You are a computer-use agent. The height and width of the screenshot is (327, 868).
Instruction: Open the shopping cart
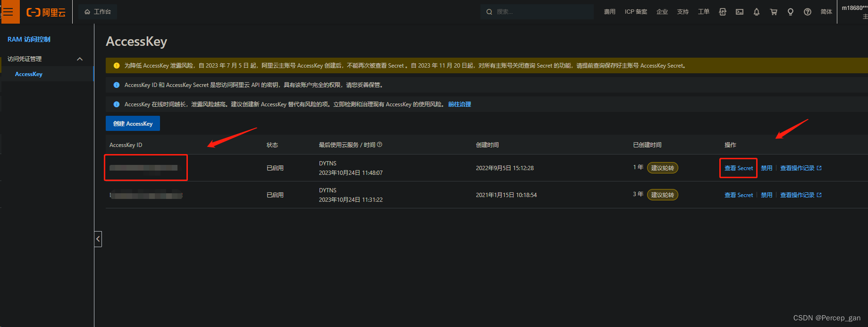click(774, 12)
